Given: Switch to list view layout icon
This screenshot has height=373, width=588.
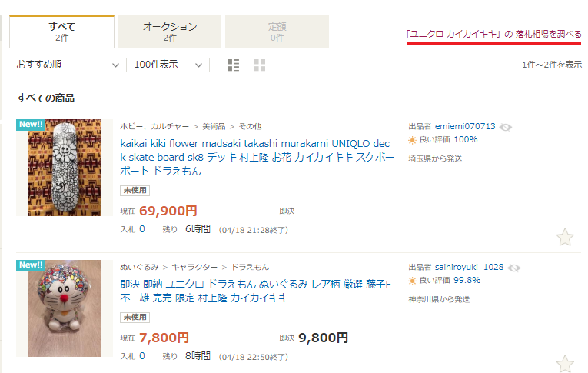Looking at the screenshot, I should (x=234, y=65).
